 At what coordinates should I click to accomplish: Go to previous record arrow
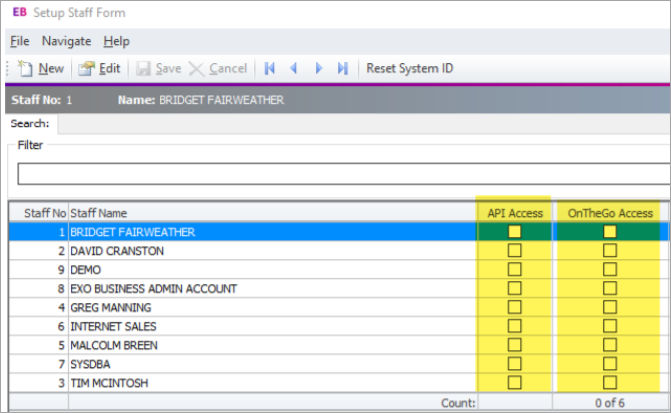tap(294, 69)
